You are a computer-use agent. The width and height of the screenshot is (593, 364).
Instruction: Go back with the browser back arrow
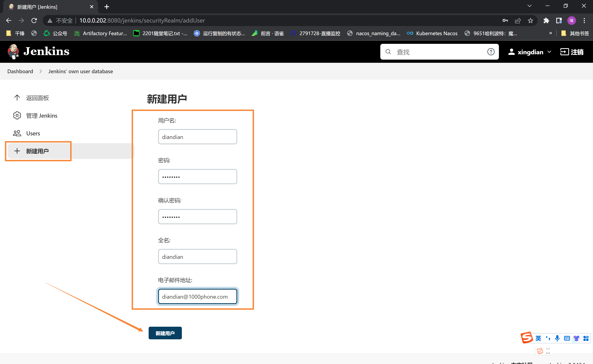click(x=9, y=21)
